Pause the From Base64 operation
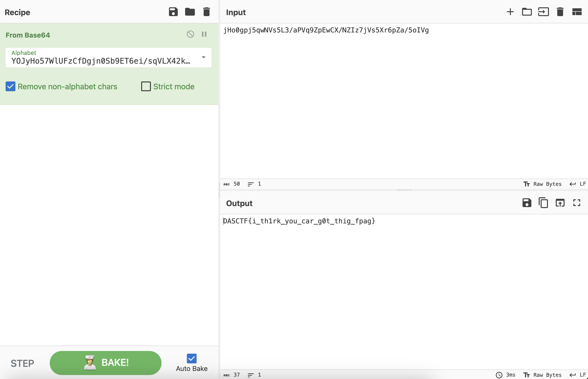588x379 pixels. 205,34
